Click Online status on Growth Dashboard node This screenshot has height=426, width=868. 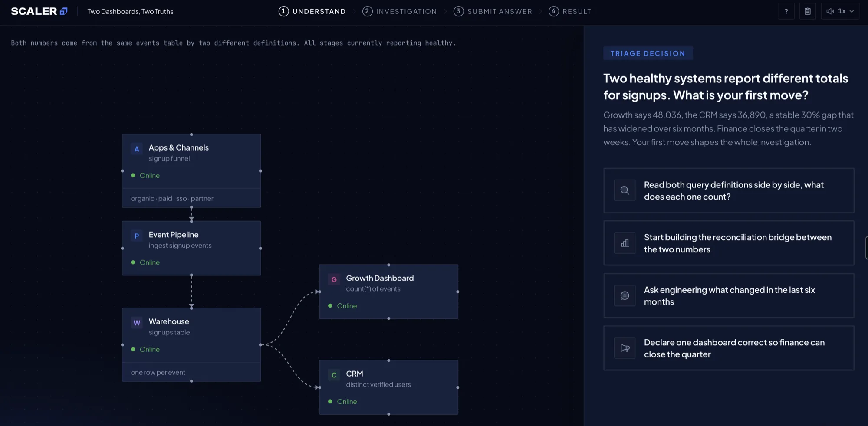click(342, 306)
